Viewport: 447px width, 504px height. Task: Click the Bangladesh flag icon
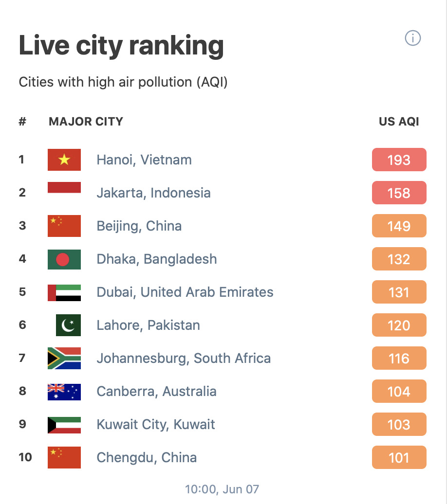click(64, 259)
